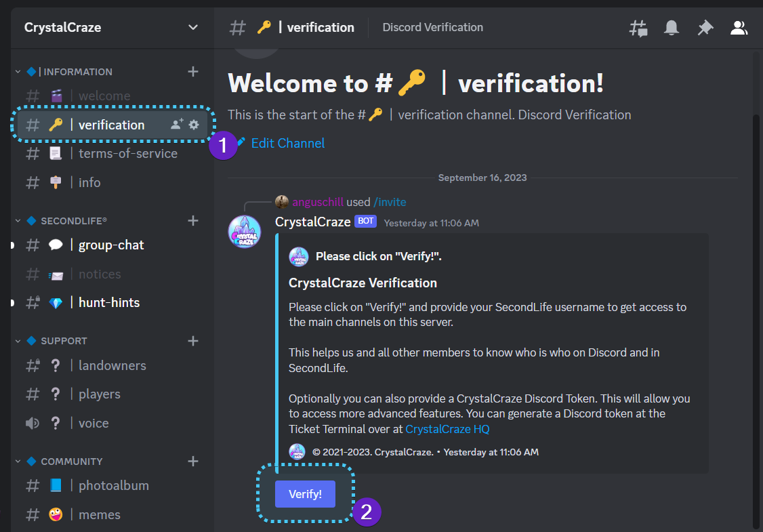
Task: Join the voice channel
Action: tap(112, 423)
